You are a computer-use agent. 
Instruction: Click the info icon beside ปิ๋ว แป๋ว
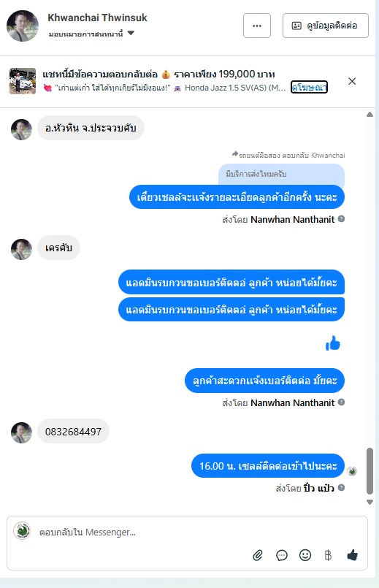tap(341, 487)
